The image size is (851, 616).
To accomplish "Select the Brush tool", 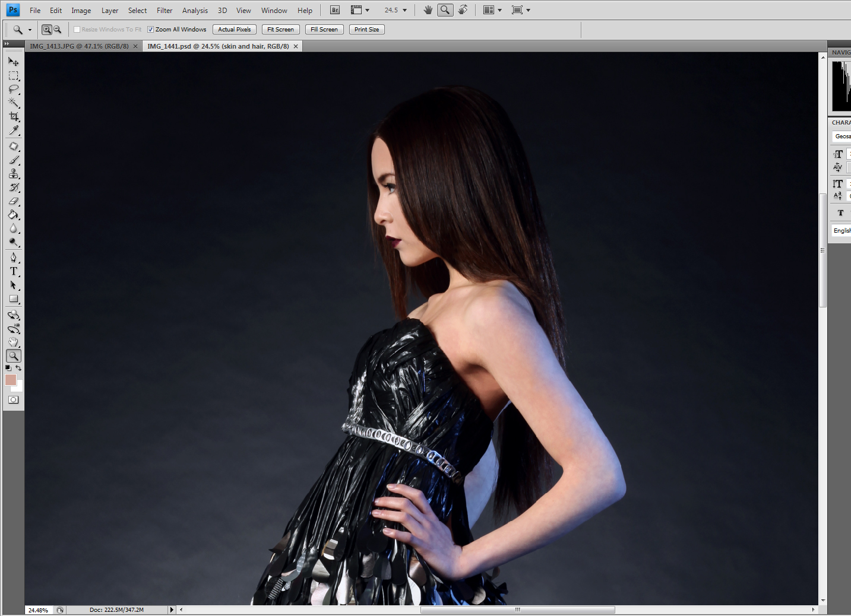I will coord(13,160).
